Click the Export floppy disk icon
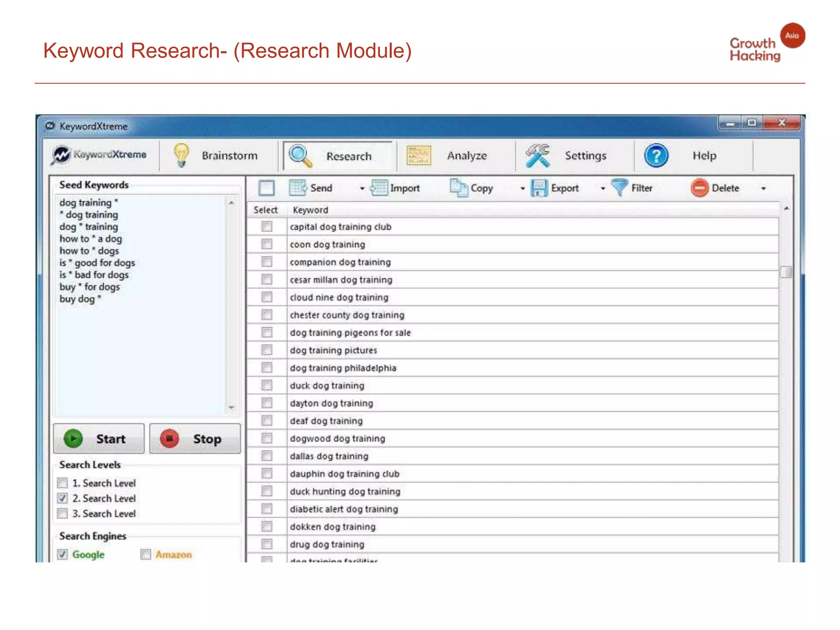The height and width of the screenshot is (630, 840). [539, 188]
